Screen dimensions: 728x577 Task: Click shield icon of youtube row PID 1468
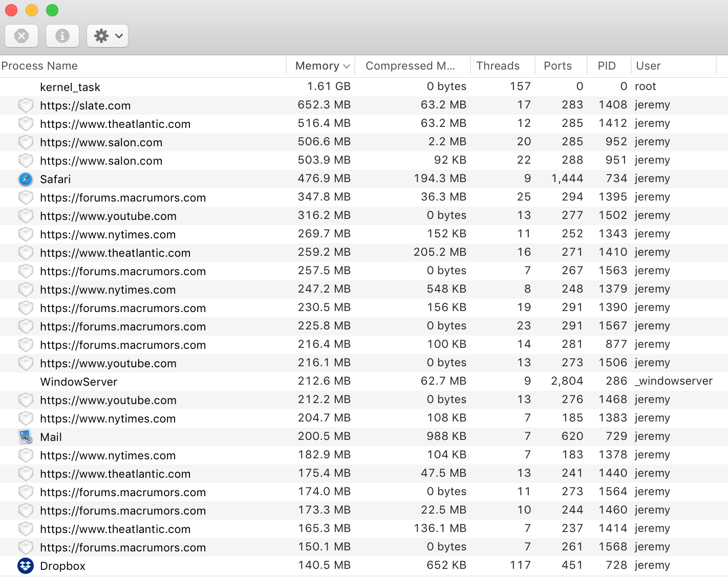tap(26, 400)
